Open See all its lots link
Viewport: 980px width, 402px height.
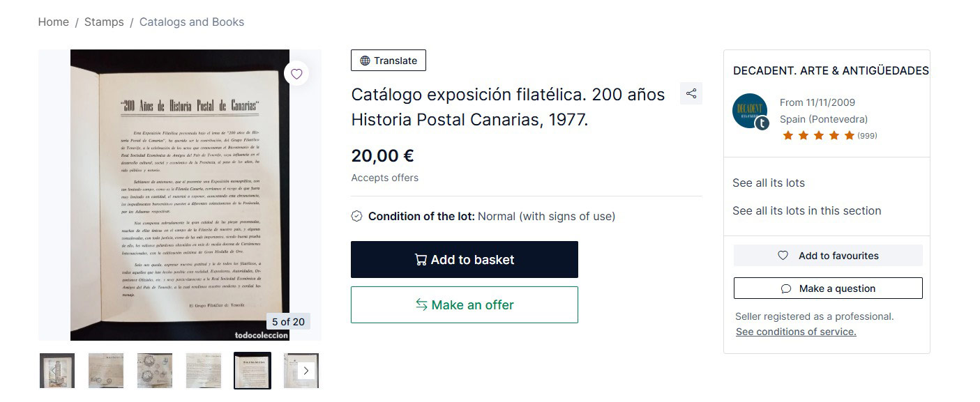pyautogui.click(x=769, y=183)
